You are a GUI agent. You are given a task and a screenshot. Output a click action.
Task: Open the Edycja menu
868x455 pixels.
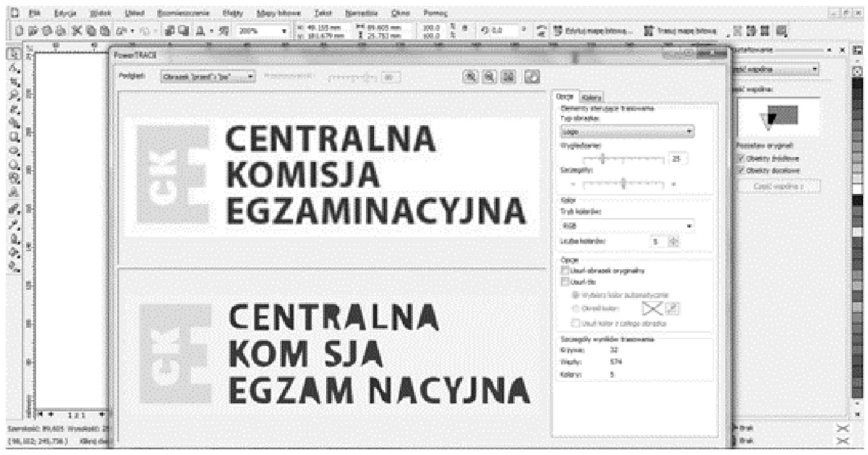[x=65, y=14]
